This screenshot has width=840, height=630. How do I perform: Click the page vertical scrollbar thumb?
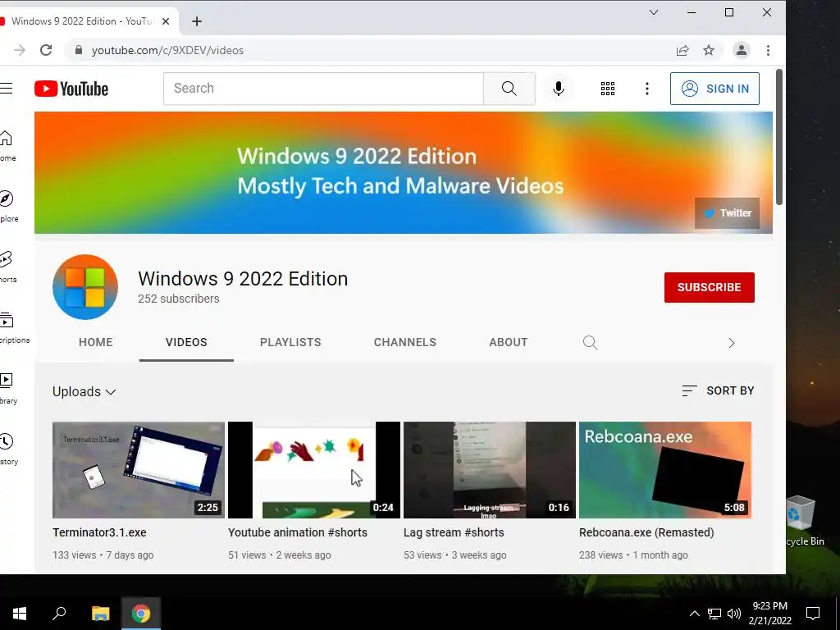(779, 137)
